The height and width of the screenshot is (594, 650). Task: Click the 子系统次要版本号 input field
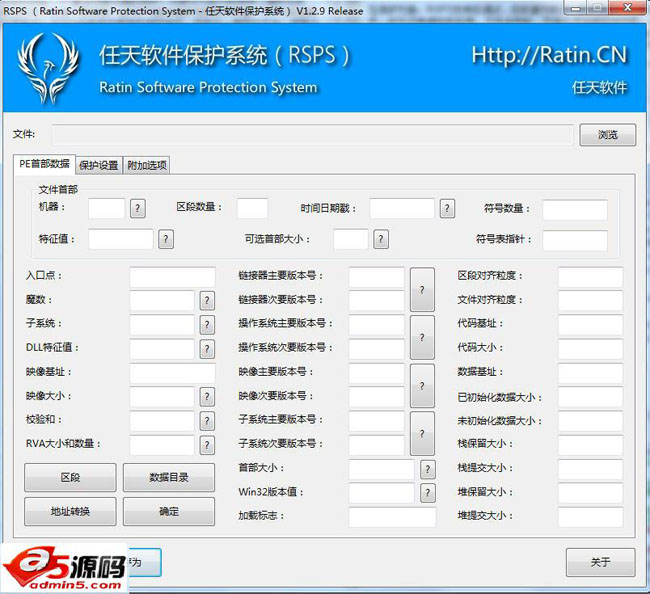click(376, 445)
